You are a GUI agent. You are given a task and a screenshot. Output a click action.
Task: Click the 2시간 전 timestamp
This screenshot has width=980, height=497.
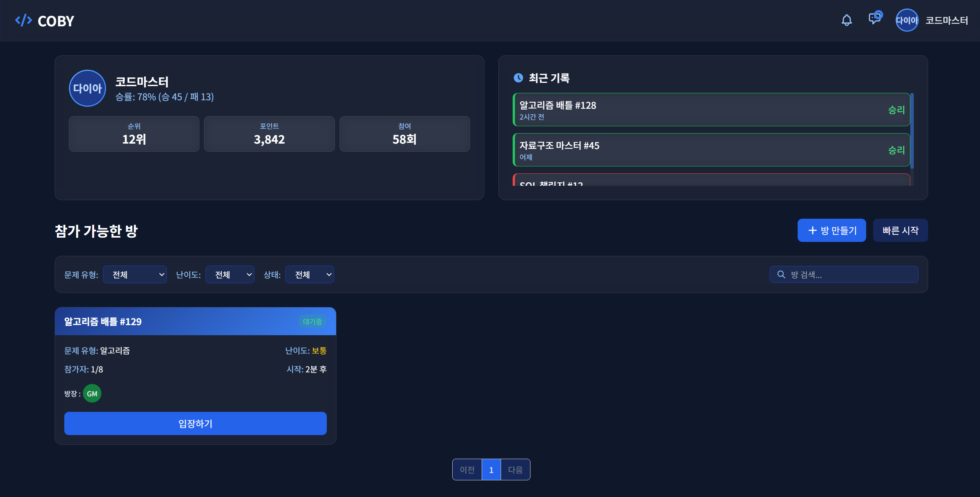coord(532,117)
